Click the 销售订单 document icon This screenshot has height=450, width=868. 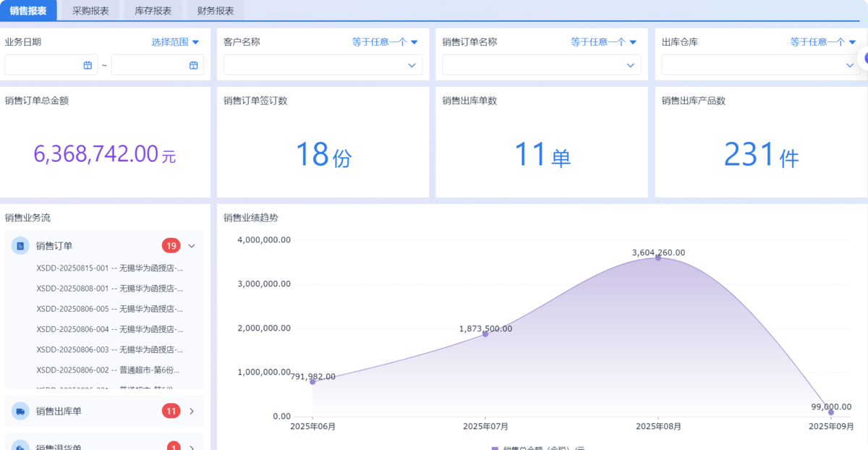click(x=20, y=246)
